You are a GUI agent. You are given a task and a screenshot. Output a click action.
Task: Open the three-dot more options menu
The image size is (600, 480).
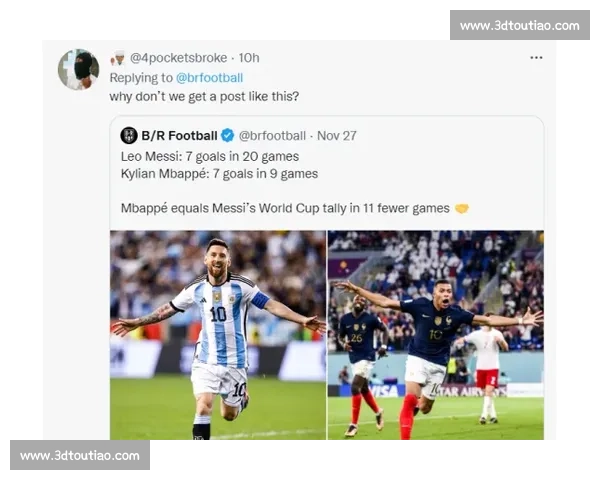(536, 58)
